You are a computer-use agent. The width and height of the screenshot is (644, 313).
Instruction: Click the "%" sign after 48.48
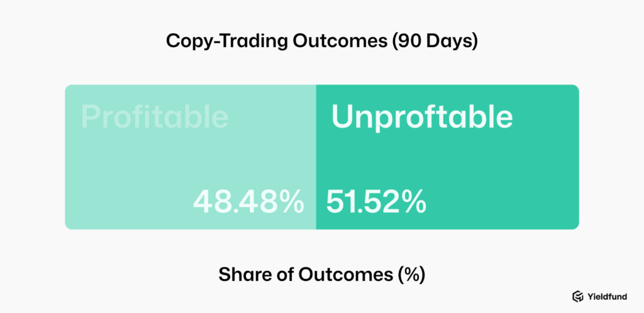[292, 202]
